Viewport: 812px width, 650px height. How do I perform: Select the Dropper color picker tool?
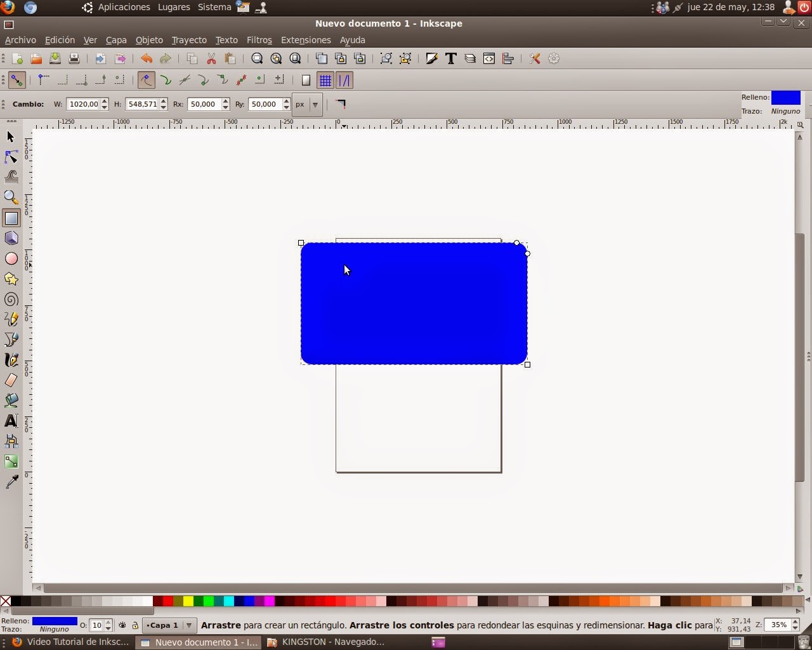click(11, 483)
